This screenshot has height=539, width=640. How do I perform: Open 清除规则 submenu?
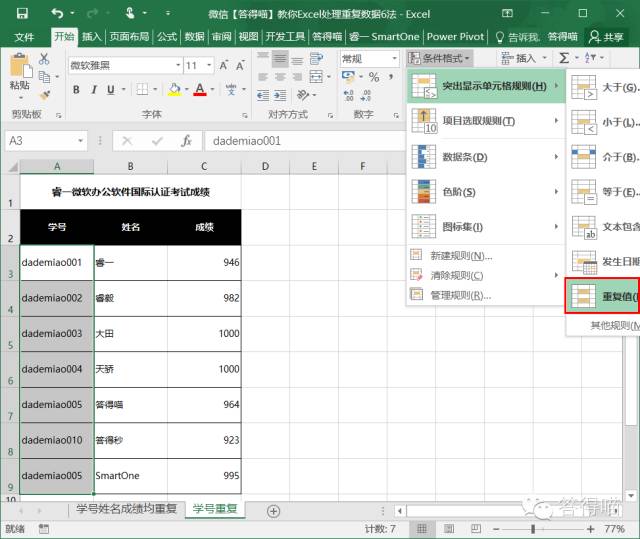pos(486,275)
